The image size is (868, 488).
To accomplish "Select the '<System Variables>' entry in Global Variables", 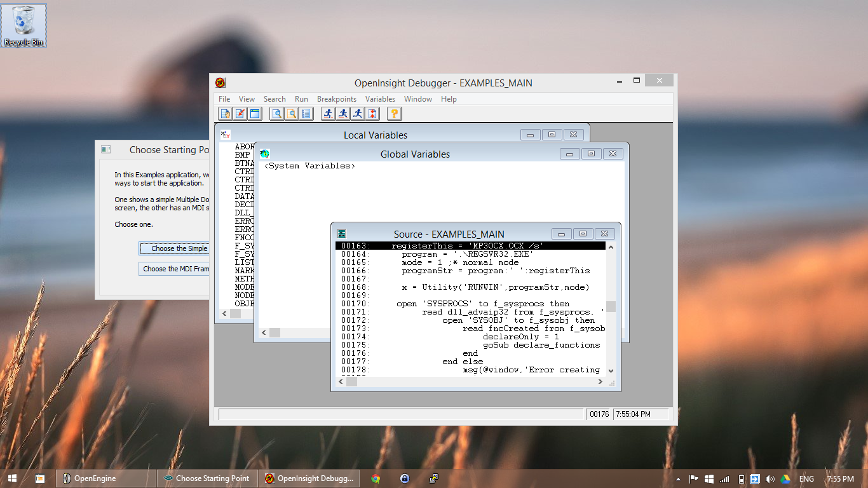I will 310,166.
